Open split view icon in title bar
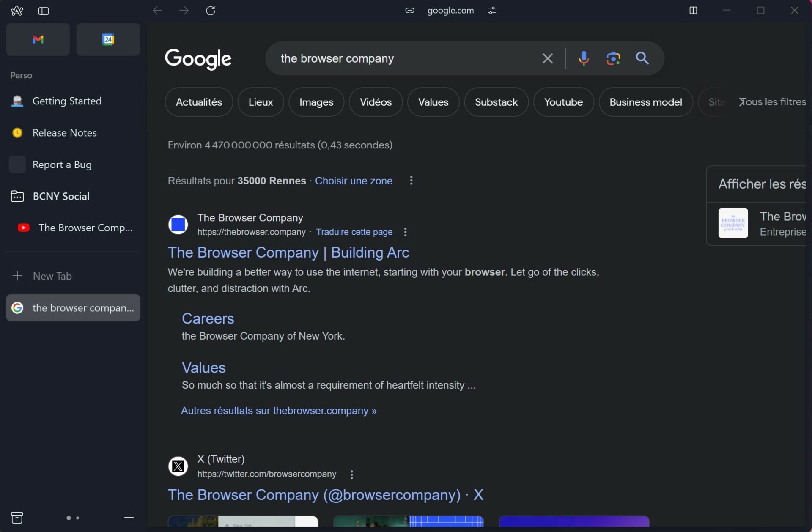The image size is (812, 532). [x=693, y=11]
